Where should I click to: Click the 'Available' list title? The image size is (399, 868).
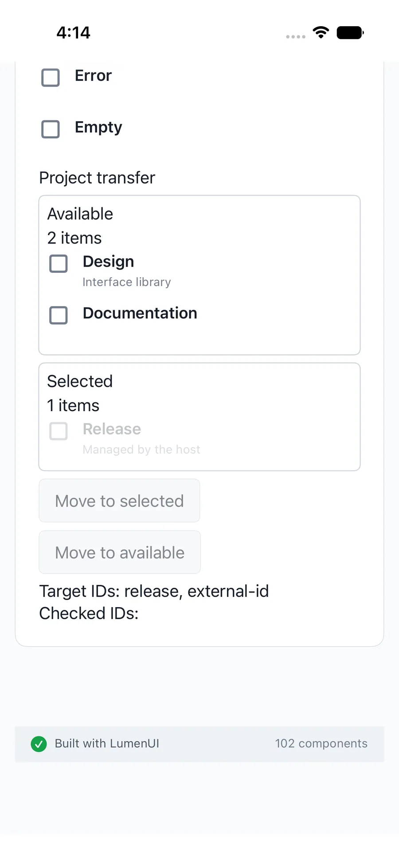[x=80, y=214]
